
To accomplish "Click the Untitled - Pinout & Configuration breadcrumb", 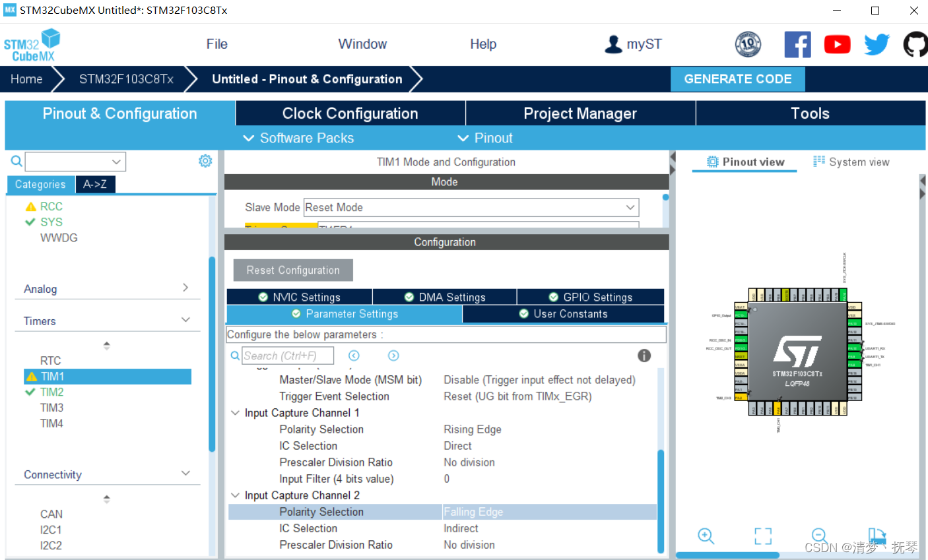I will pyautogui.click(x=307, y=79).
